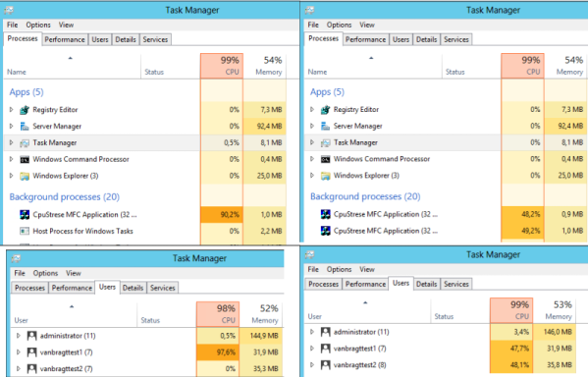Image resolution: width=588 pixels, height=377 pixels.
Task: Open Options menu in top-right Task Manager
Action: point(339,25)
